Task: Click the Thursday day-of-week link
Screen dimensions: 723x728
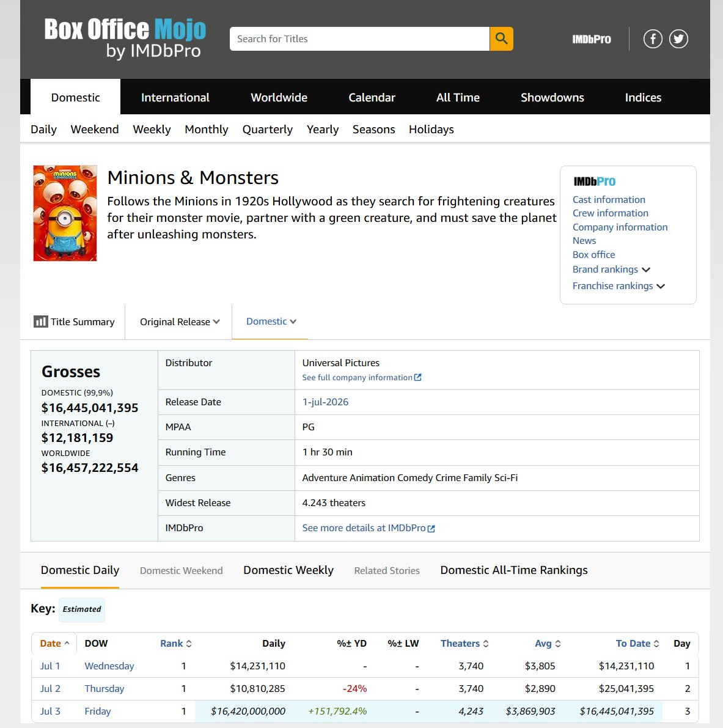Action: pyautogui.click(x=105, y=689)
